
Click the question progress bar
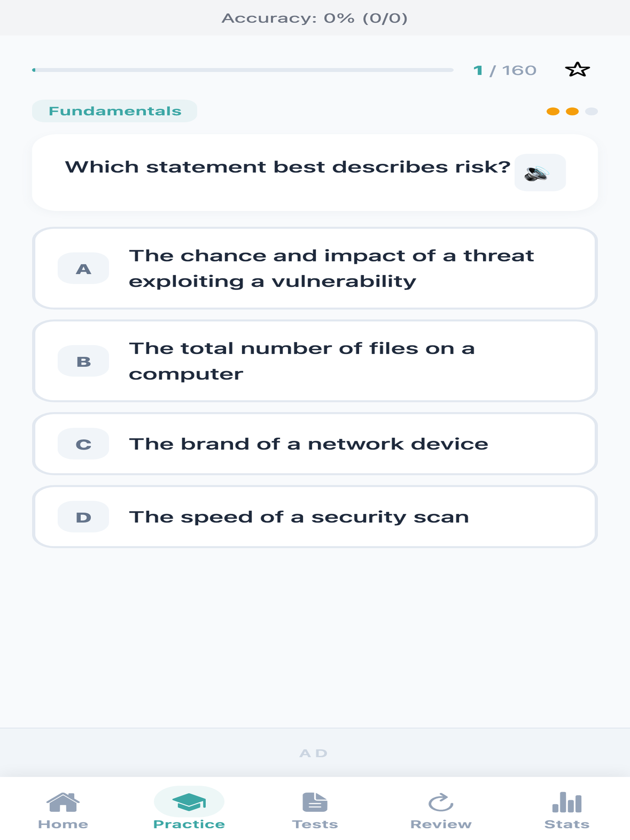[x=243, y=70]
